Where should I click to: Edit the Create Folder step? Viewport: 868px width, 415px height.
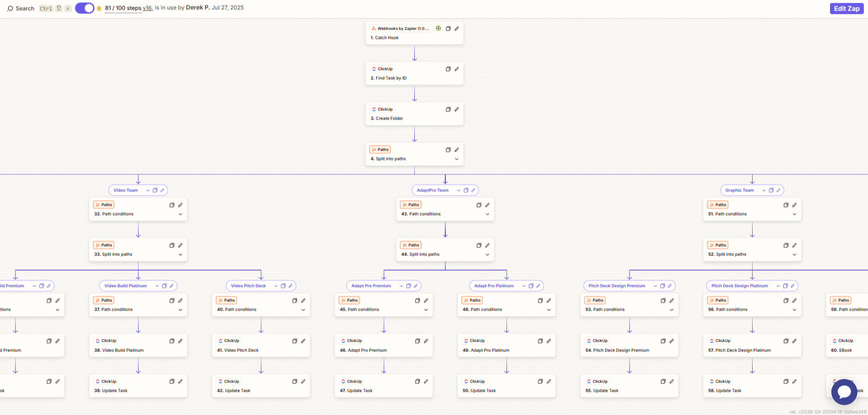456,109
